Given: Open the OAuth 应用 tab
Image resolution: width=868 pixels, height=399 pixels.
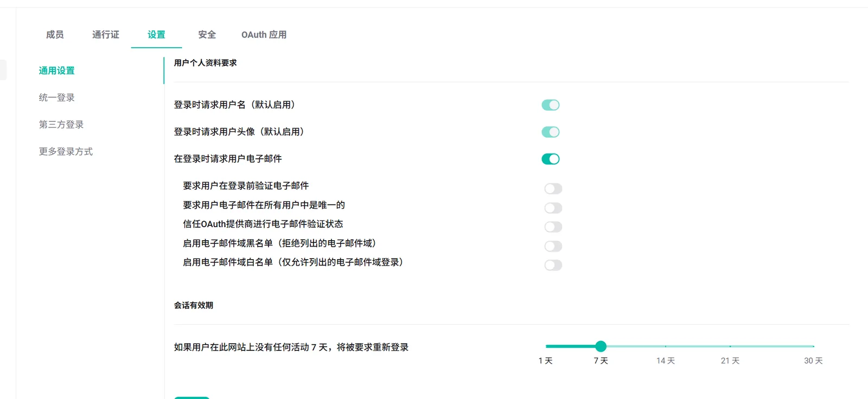Looking at the screenshot, I should click(x=264, y=35).
